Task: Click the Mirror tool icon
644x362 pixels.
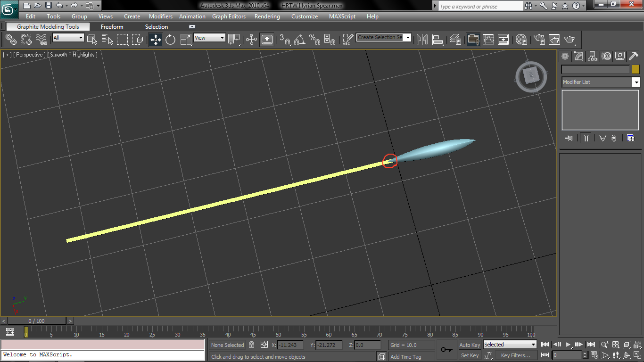Action: click(422, 39)
